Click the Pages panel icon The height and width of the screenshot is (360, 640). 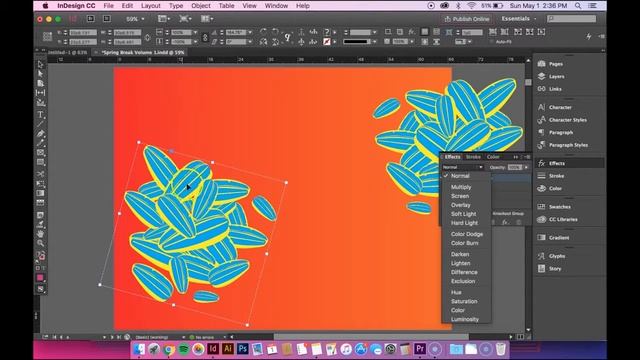click(x=542, y=64)
